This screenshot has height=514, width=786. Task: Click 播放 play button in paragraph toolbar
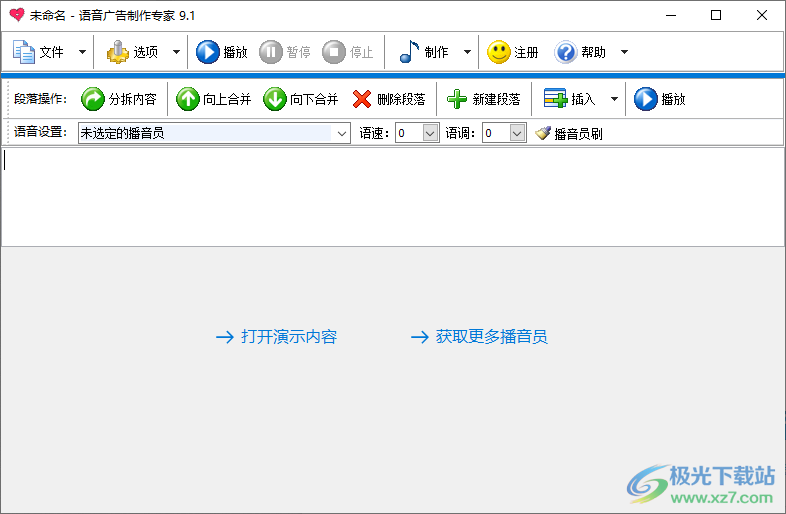(660, 99)
